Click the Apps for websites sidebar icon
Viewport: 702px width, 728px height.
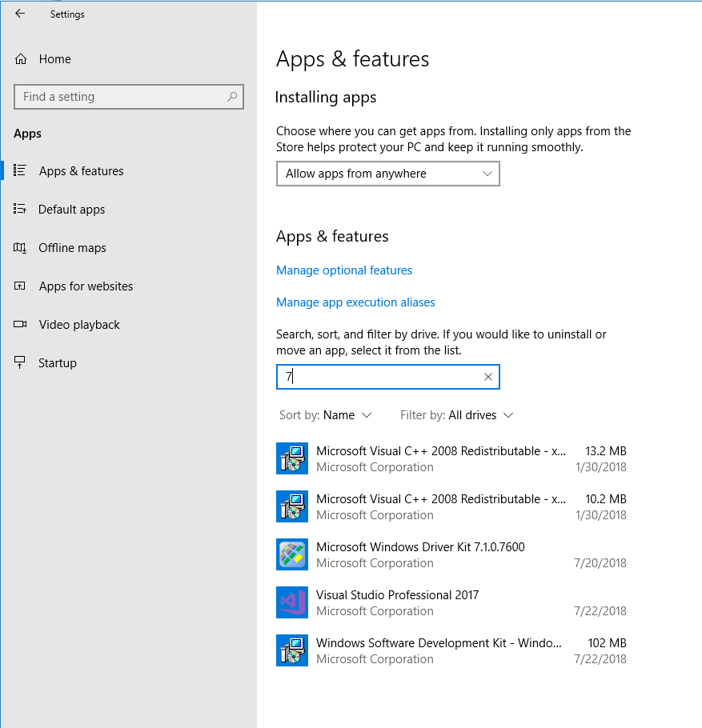pyautogui.click(x=20, y=286)
